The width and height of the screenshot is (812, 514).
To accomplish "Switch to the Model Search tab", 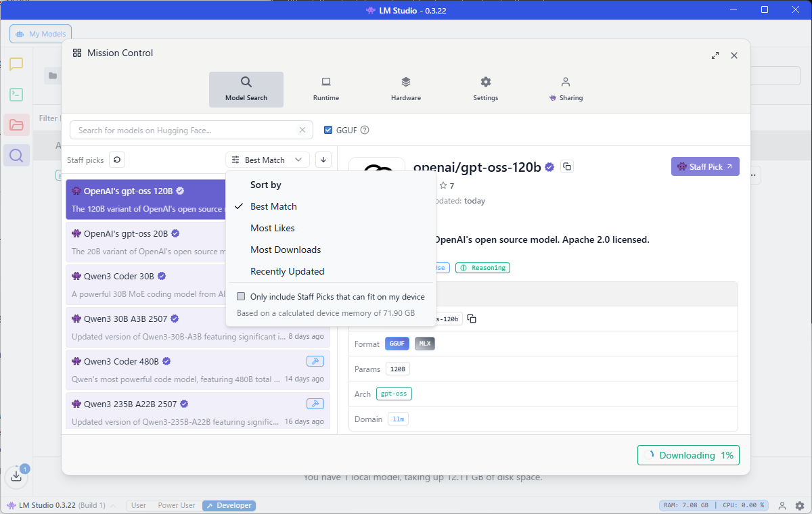I will click(246, 89).
